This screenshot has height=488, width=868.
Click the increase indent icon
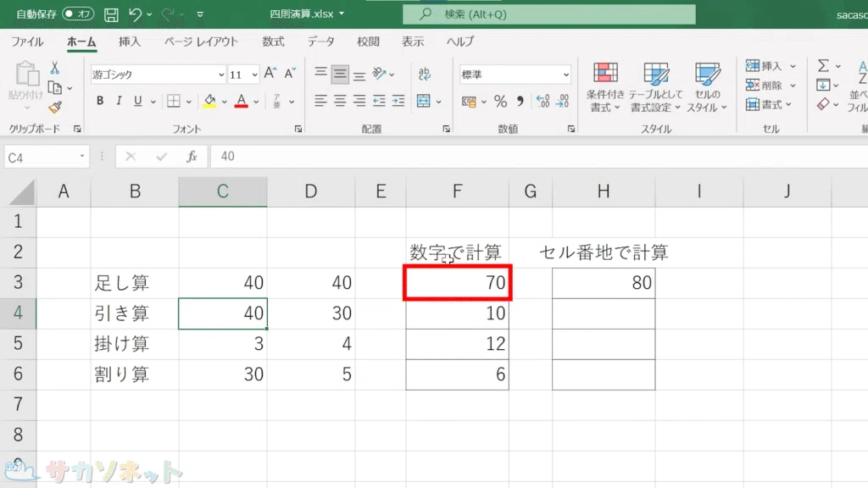pos(398,101)
